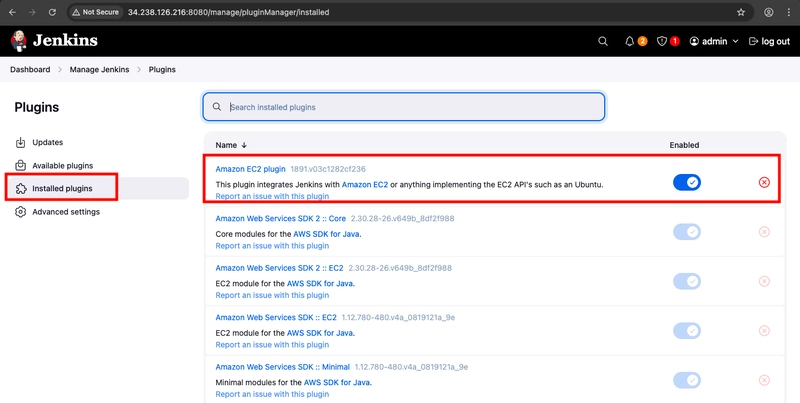800x403 pixels.
Task: Click uninstall icon for SDK :: EC2
Action: 764,331
